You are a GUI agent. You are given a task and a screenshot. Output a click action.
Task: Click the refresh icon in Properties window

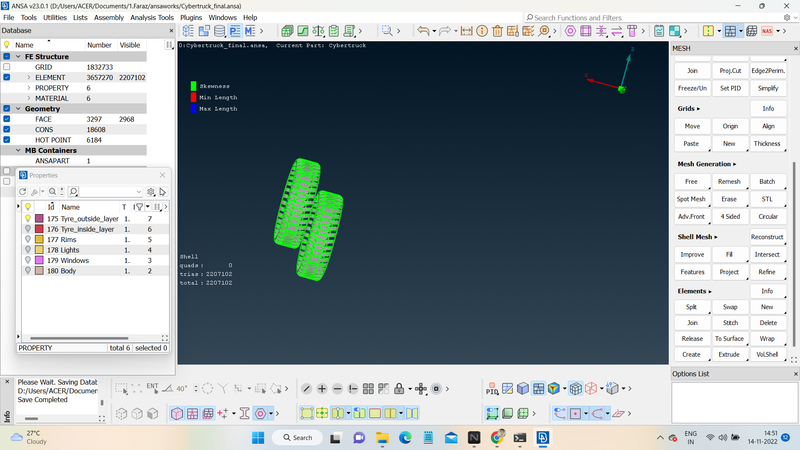[22, 192]
